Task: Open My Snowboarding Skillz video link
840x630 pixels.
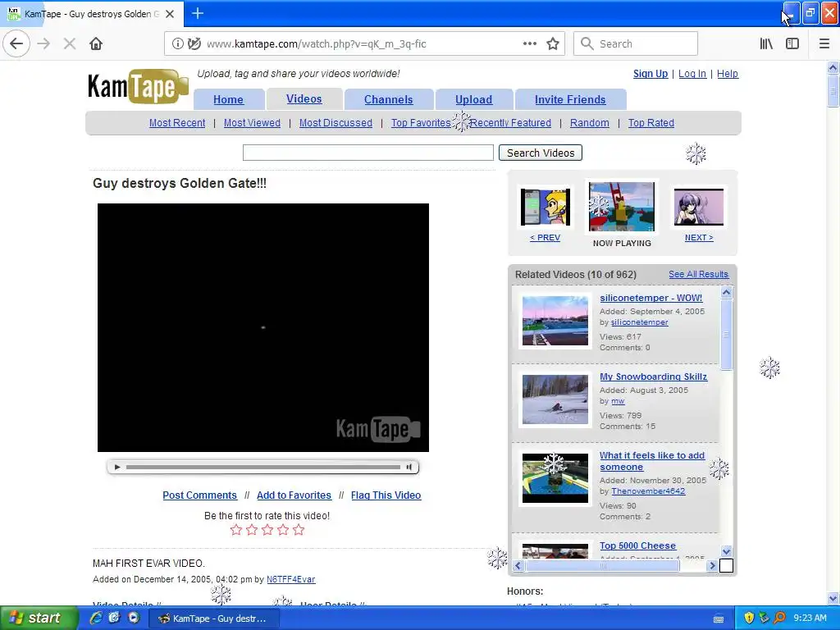Action: (x=653, y=377)
